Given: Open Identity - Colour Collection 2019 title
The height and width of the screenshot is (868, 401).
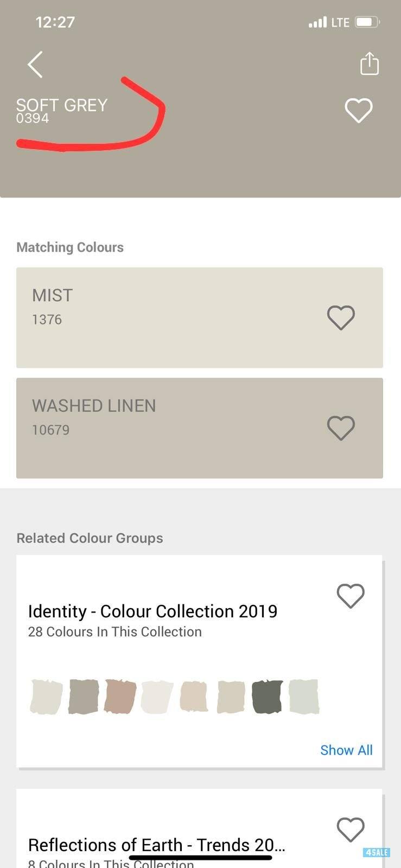Looking at the screenshot, I should click(x=152, y=611).
